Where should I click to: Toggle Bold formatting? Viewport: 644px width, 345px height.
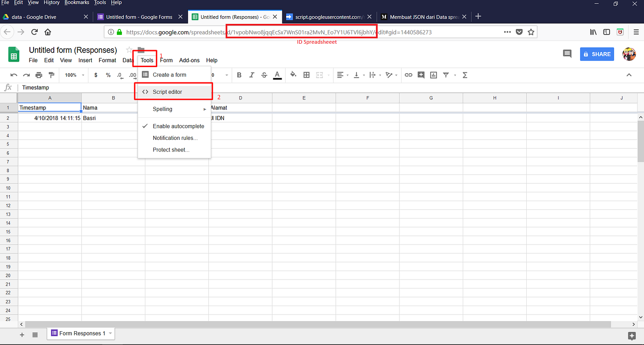point(239,75)
